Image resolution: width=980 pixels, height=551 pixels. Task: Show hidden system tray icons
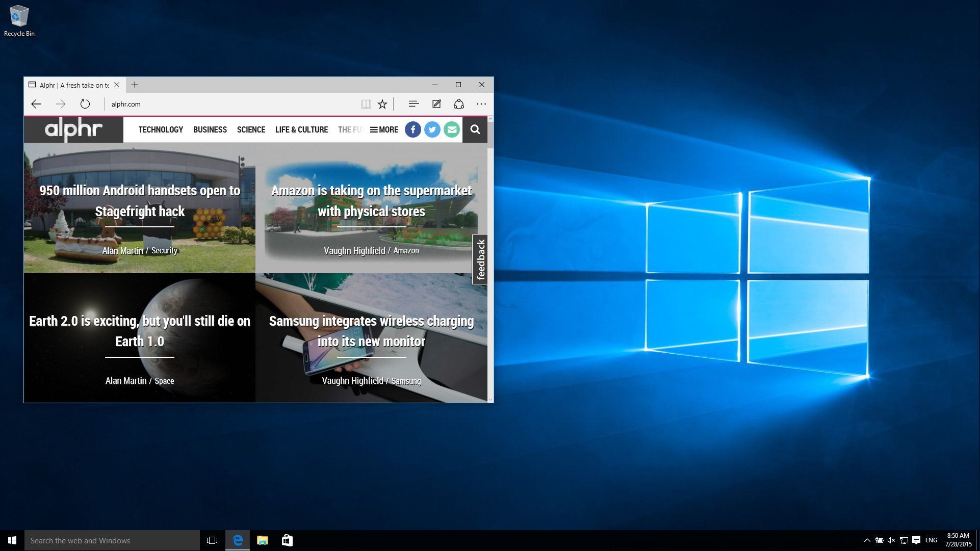click(x=867, y=540)
